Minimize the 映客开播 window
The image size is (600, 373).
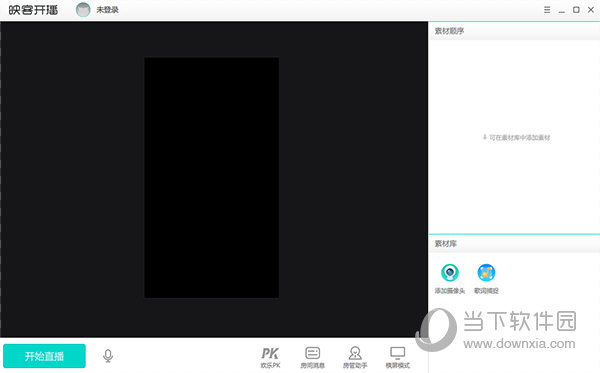click(x=561, y=10)
